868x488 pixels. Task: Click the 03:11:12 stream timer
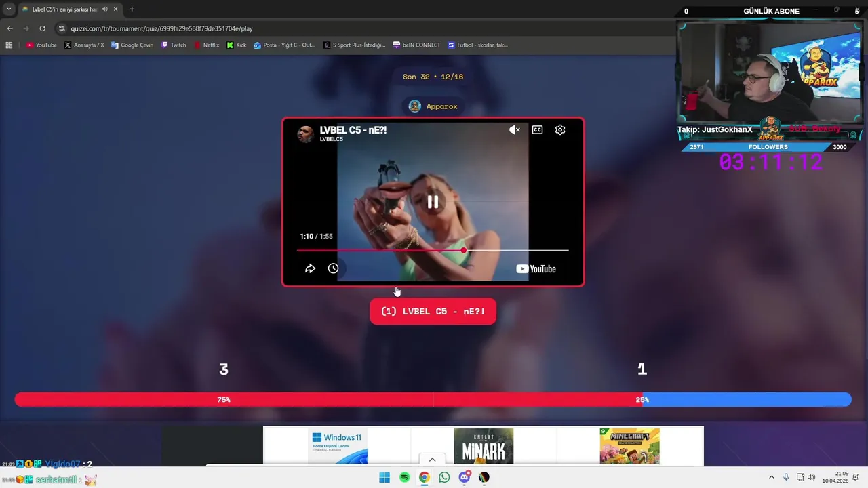(770, 162)
